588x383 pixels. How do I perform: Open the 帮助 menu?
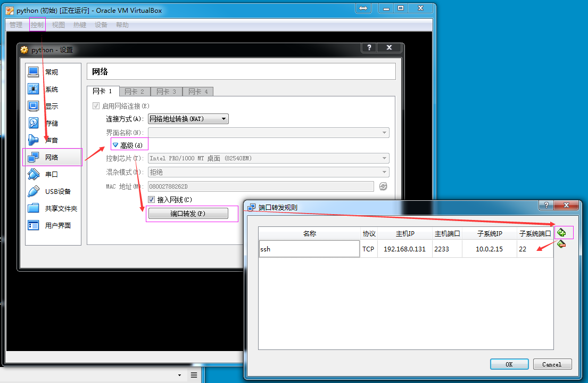tap(122, 25)
